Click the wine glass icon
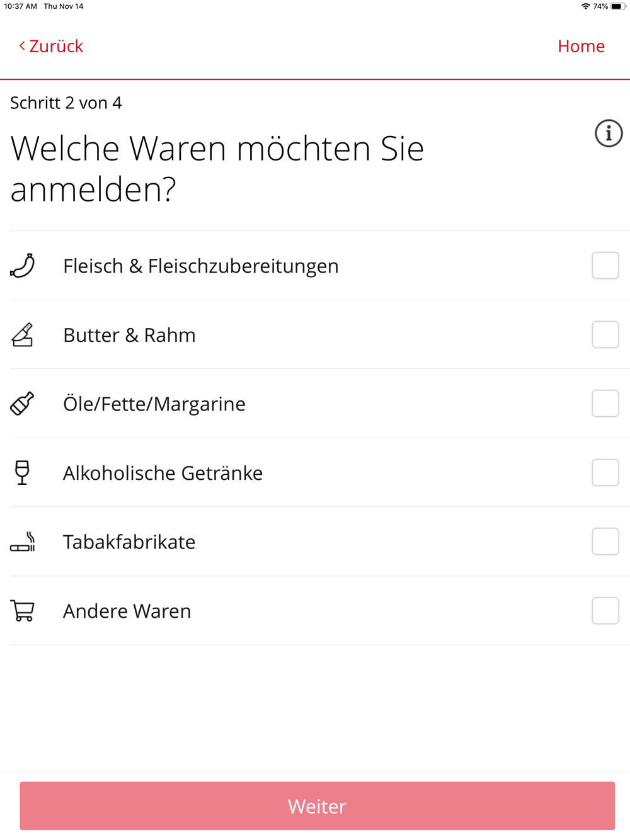This screenshot has height=840, width=630. (x=22, y=472)
